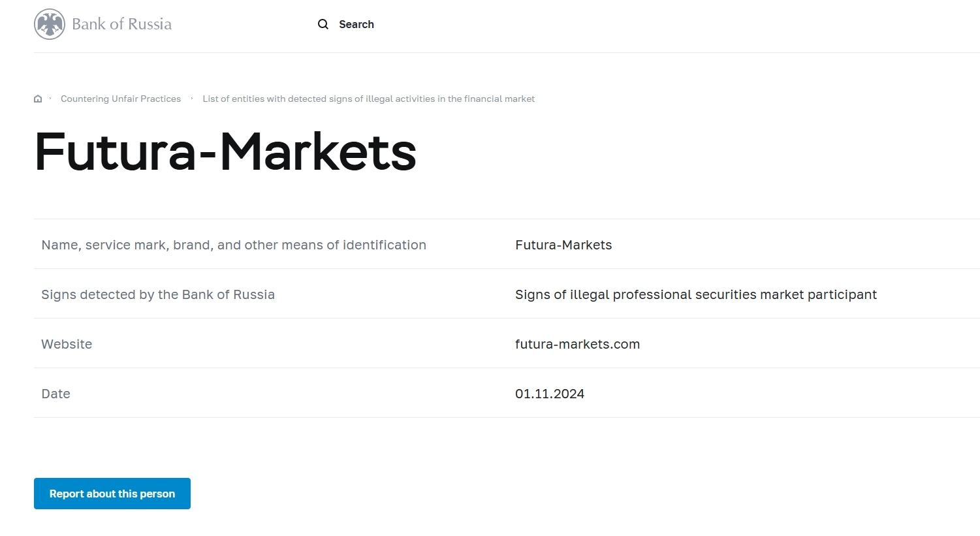The height and width of the screenshot is (536, 980).
Task: Go to home via breadcrumb house icon
Action: [x=38, y=99]
